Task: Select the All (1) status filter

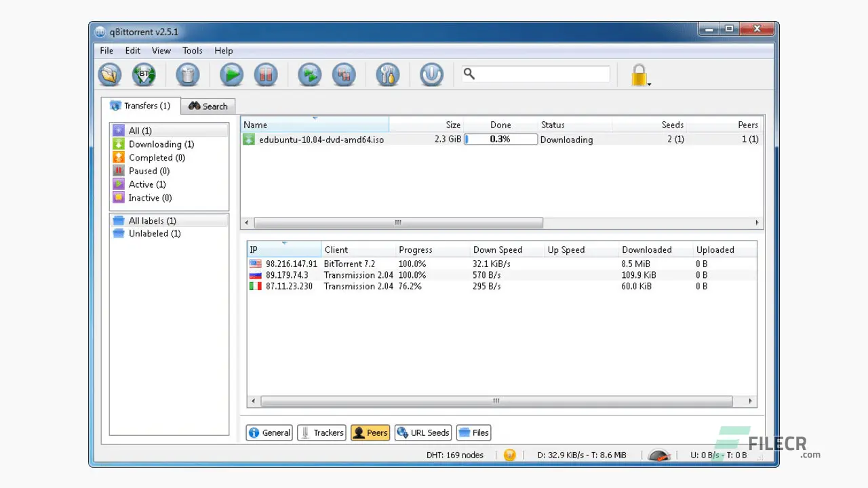Action: coord(169,131)
